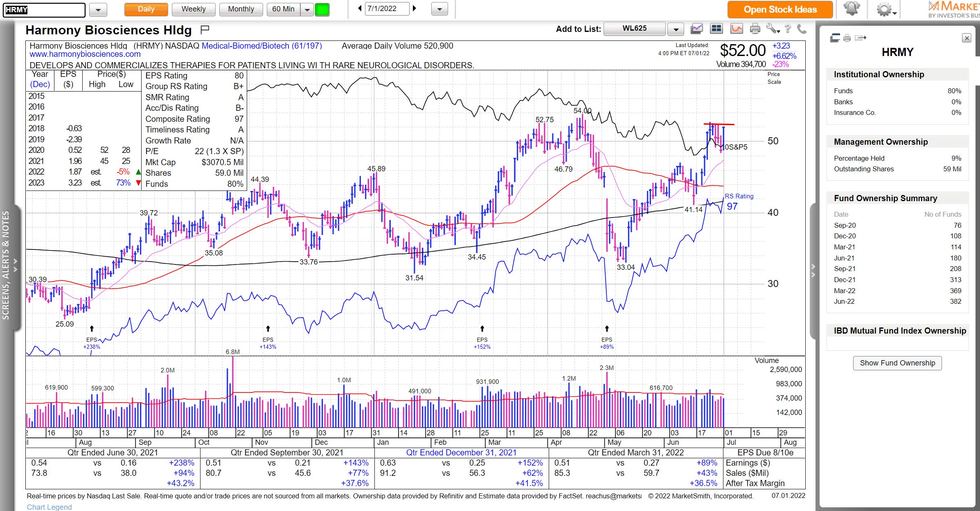980x511 pixels.
Task: Switch to the 60 Min chart
Action: pos(283,9)
